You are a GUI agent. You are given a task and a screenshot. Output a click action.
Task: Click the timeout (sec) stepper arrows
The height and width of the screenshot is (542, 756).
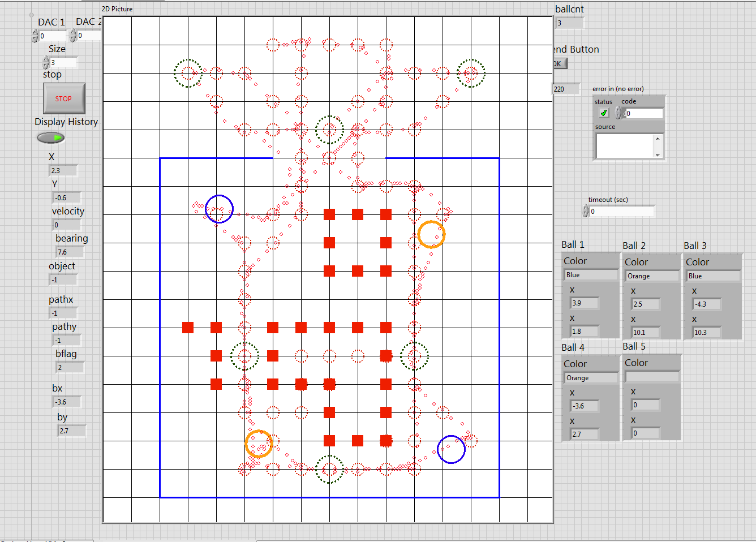pyautogui.click(x=586, y=211)
